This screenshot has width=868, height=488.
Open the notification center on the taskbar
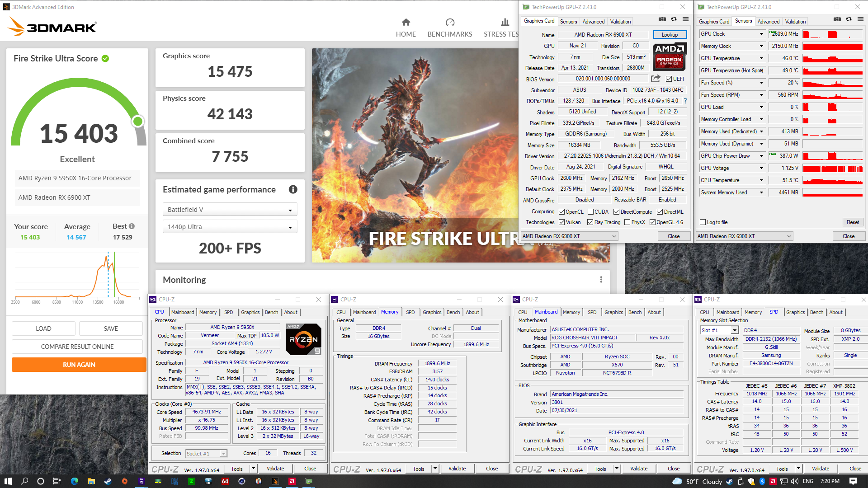coord(853,481)
